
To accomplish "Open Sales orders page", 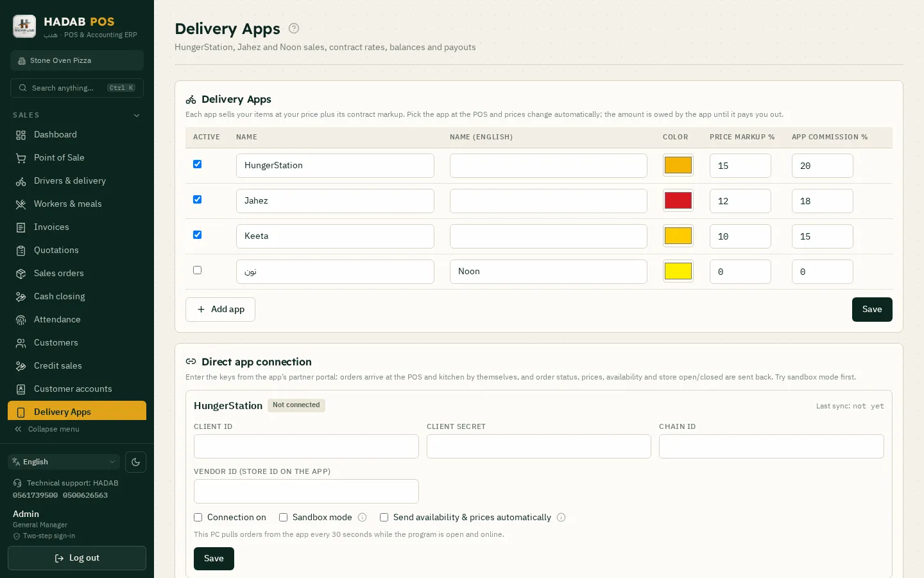I will [x=77, y=274].
